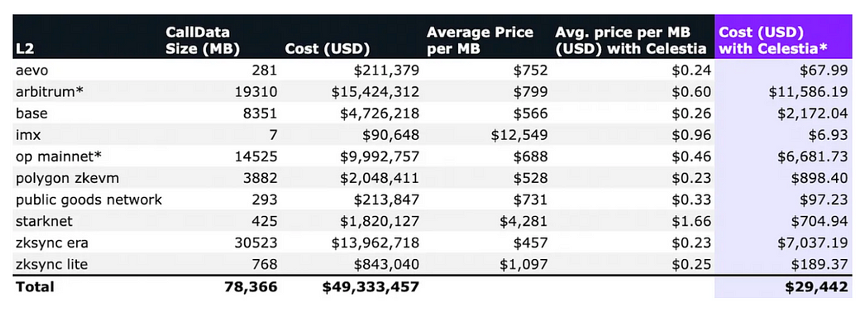868x310 pixels.
Task: Click the "public goods network" row label
Action: click(89, 200)
